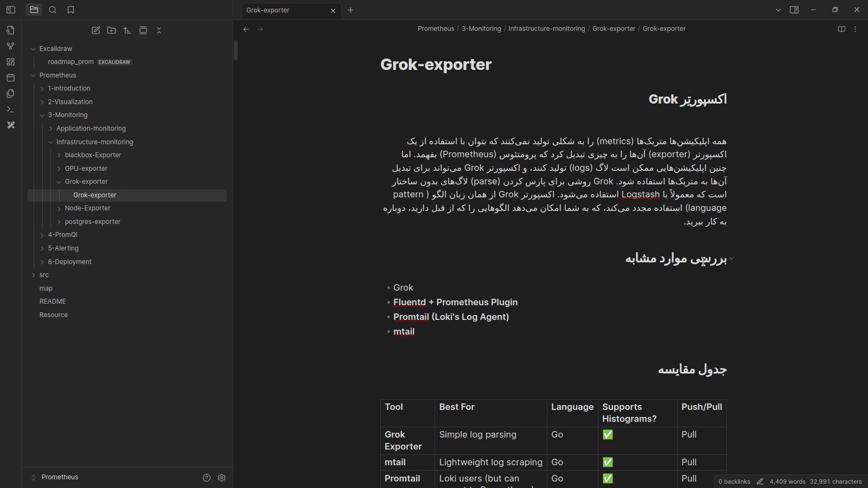The width and height of the screenshot is (868, 488).
Task: Go to Prometheus in breadcrumb
Action: (436, 29)
